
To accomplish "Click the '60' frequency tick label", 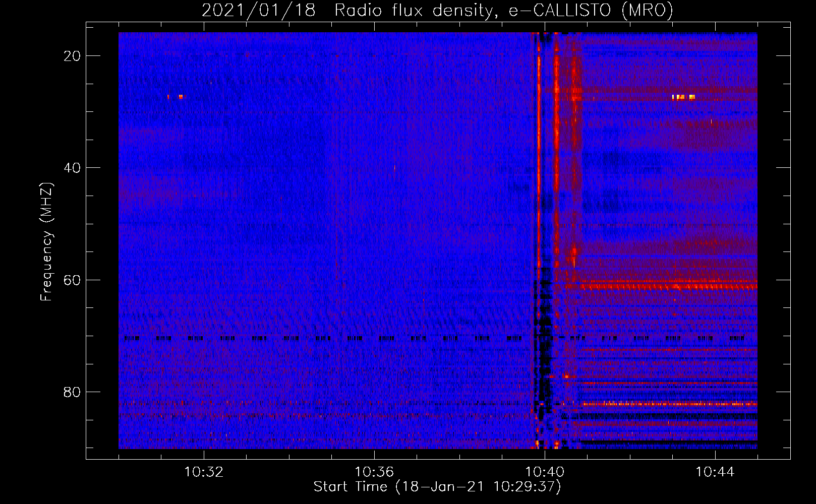I will point(72,280).
